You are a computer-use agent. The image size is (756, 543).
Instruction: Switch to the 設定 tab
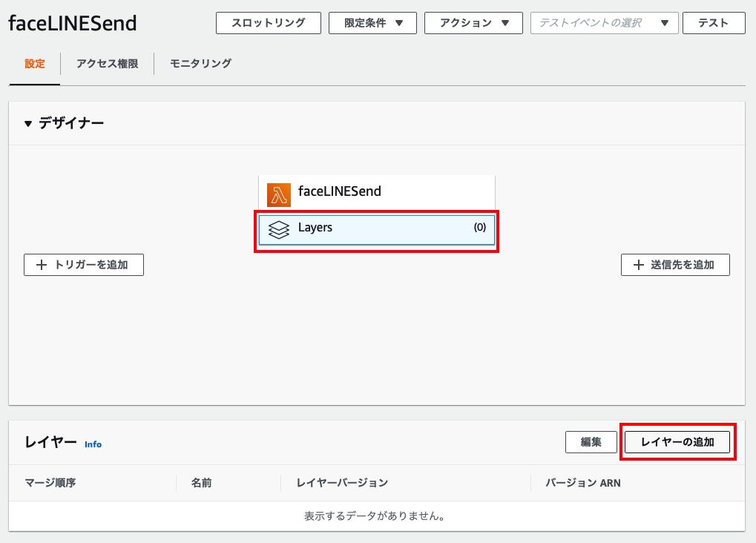pyautogui.click(x=35, y=64)
